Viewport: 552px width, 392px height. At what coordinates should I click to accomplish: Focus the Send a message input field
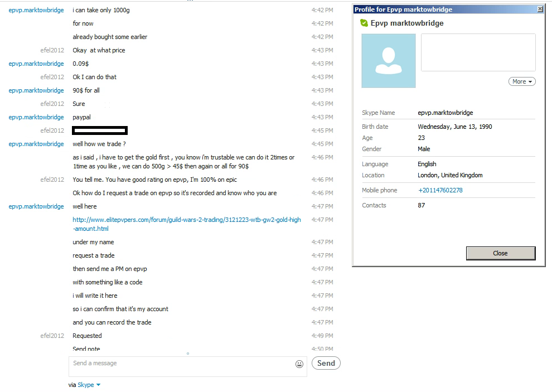(x=188, y=366)
